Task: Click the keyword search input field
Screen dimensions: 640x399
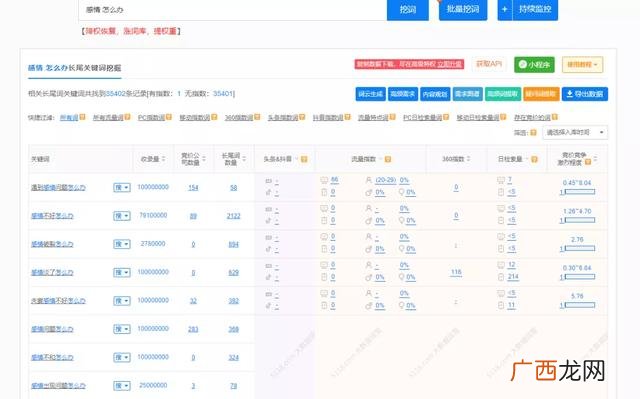Action: tap(233, 9)
